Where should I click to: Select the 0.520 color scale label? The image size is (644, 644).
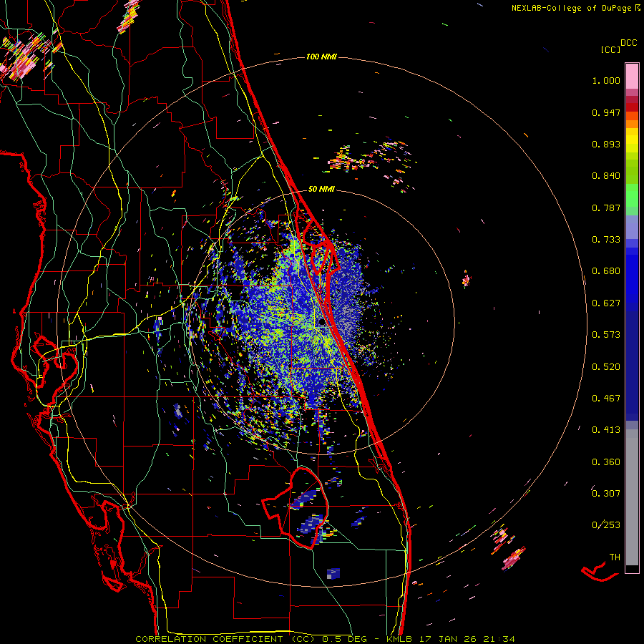606,367
